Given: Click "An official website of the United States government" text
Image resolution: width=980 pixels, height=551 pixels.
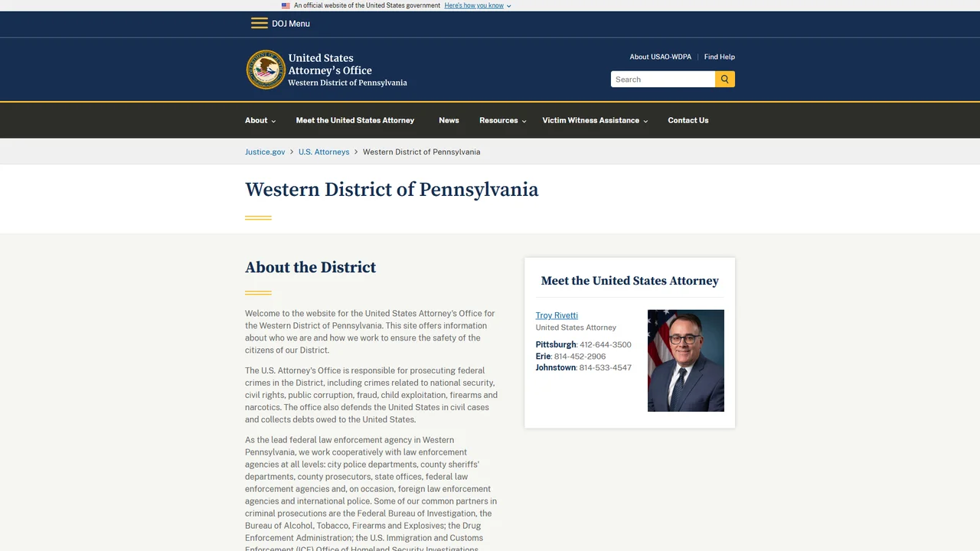Looking at the screenshot, I should click(367, 5).
